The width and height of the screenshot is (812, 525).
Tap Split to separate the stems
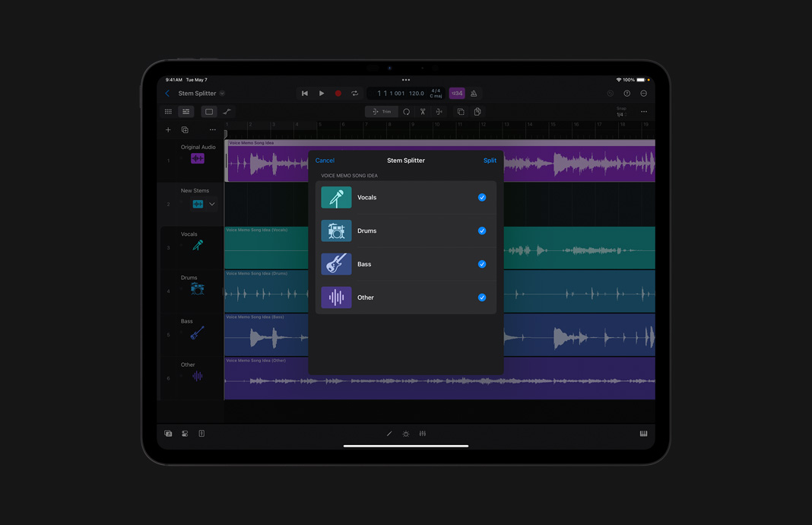(490, 160)
